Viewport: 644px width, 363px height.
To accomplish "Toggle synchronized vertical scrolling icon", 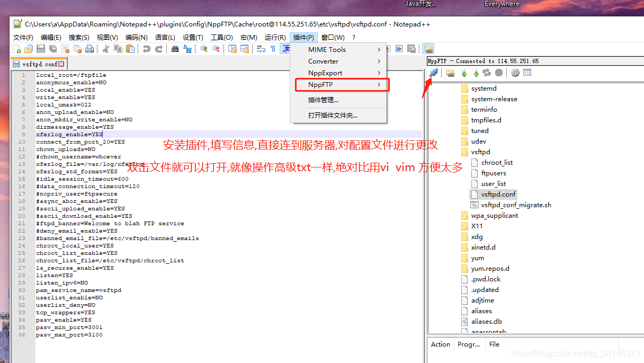I will [232, 49].
